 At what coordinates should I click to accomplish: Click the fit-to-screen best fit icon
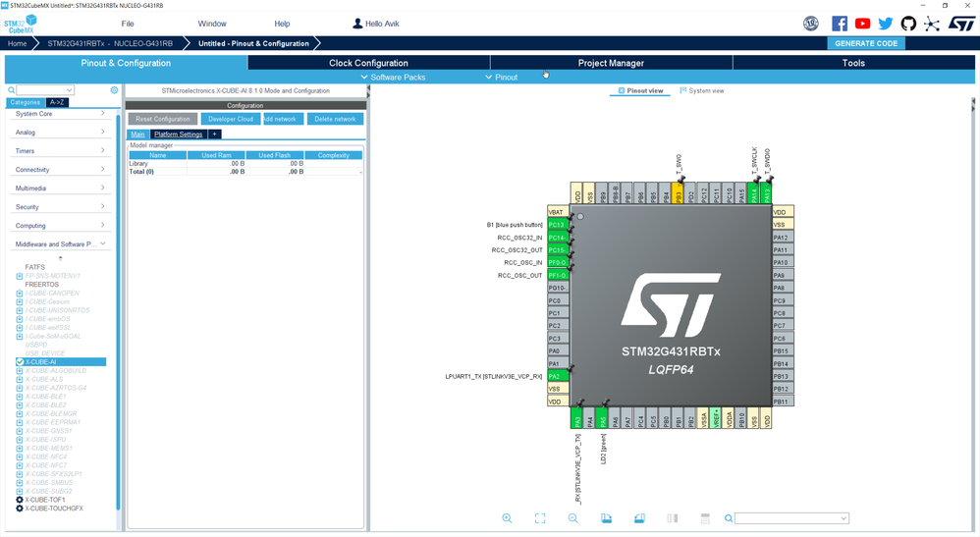[540, 518]
